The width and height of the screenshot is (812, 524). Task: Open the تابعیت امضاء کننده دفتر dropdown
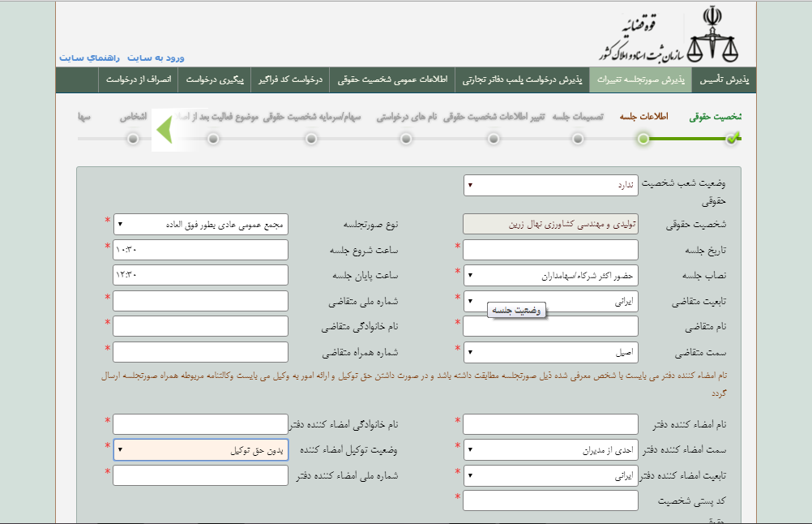click(550, 475)
